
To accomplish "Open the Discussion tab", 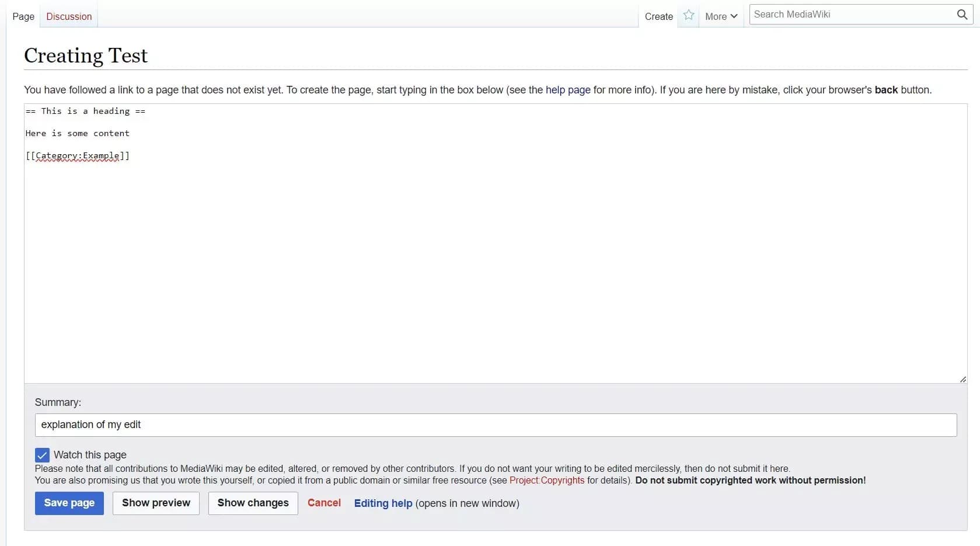I will [68, 16].
